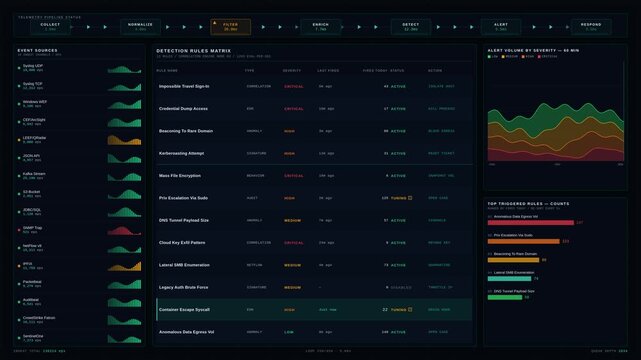Open the COLLECT pipeline stage

tap(50, 27)
